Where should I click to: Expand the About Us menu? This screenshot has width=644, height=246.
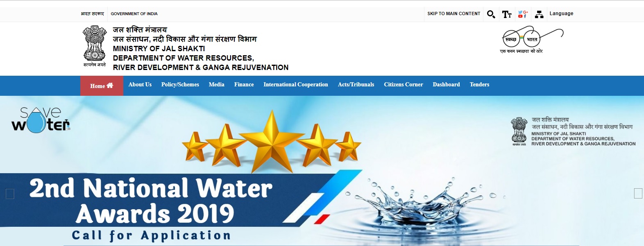point(140,85)
